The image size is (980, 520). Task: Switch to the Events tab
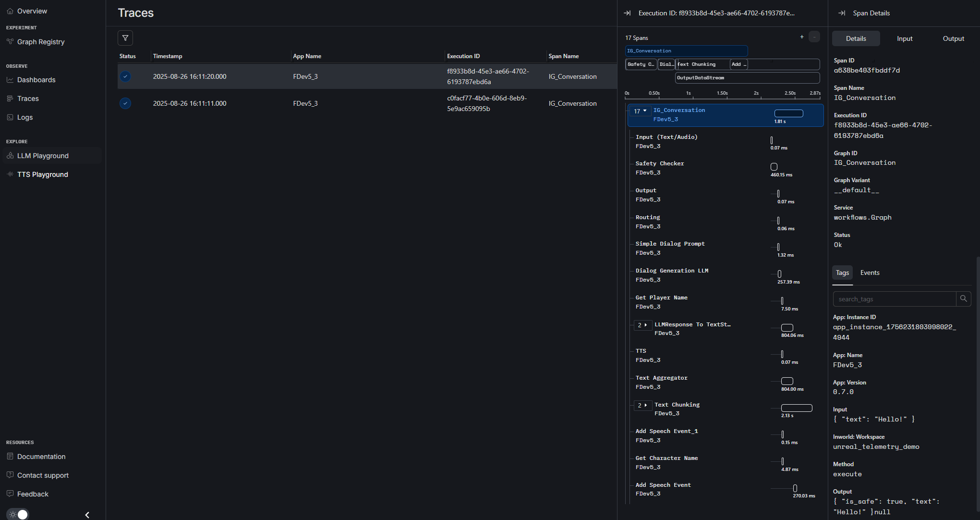[870, 272]
